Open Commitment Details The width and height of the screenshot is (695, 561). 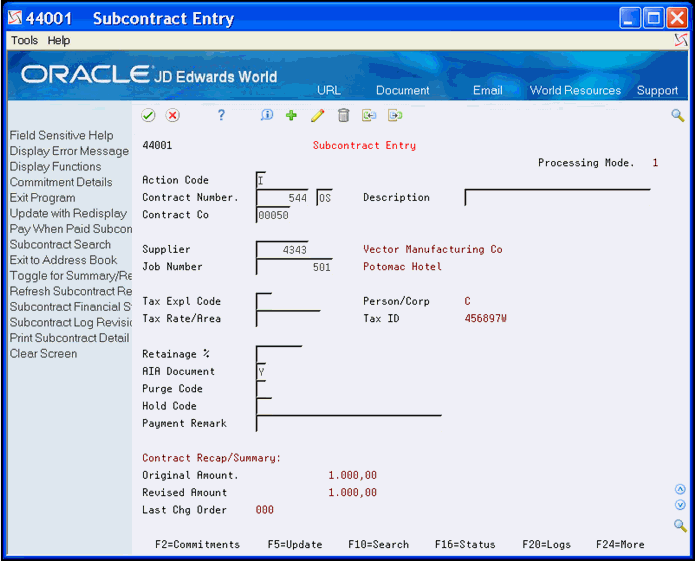61,182
